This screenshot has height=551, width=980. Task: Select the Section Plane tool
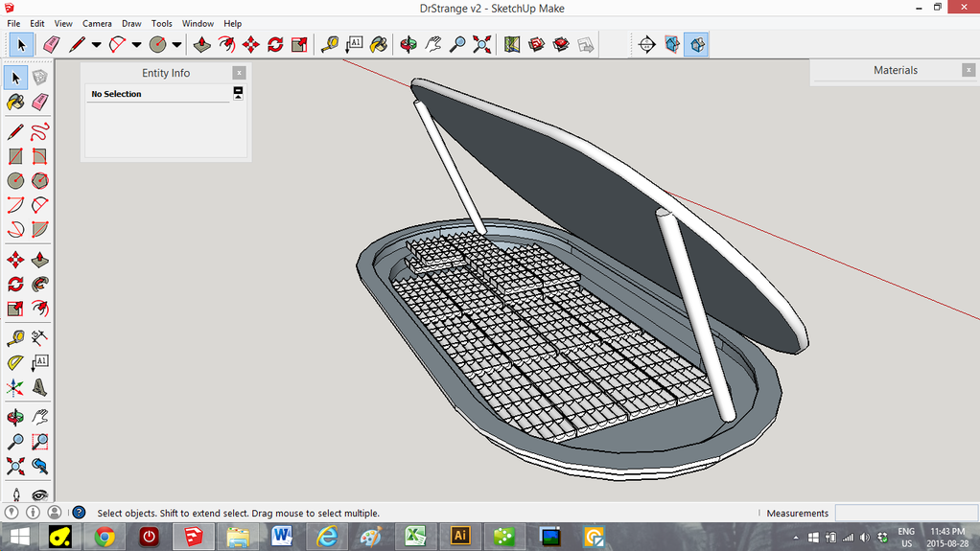[x=647, y=44]
